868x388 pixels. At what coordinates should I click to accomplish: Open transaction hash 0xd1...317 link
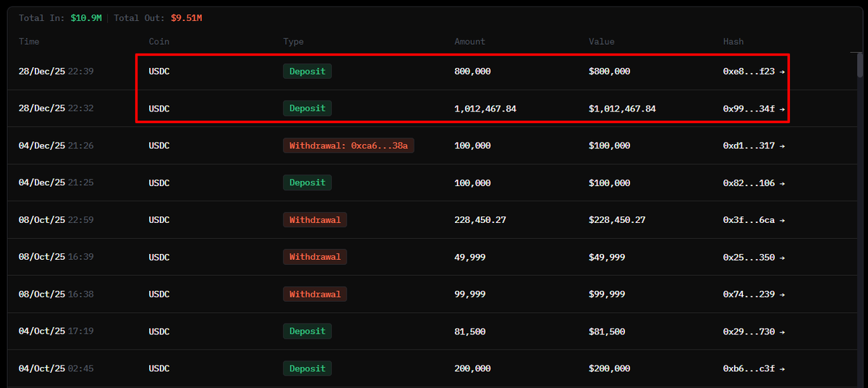click(x=754, y=145)
